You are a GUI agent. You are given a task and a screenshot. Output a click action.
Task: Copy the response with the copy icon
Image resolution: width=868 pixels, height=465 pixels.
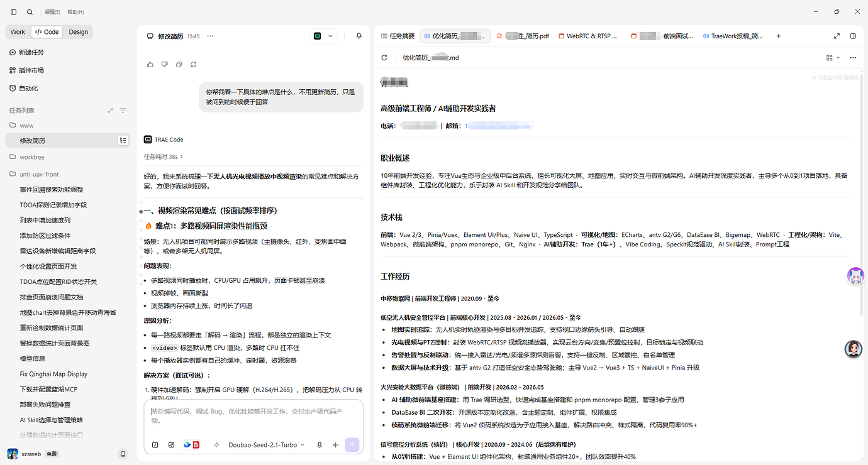tap(179, 65)
